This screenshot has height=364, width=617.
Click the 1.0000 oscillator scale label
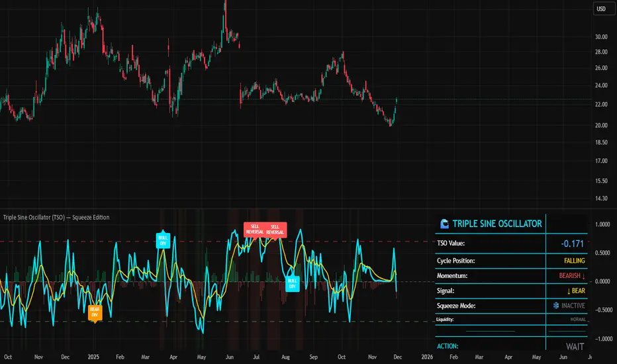coord(602,224)
